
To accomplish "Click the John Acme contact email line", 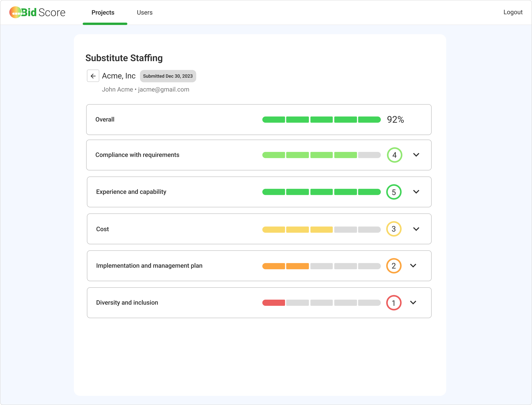I will pyautogui.click(x=146, y=89).
